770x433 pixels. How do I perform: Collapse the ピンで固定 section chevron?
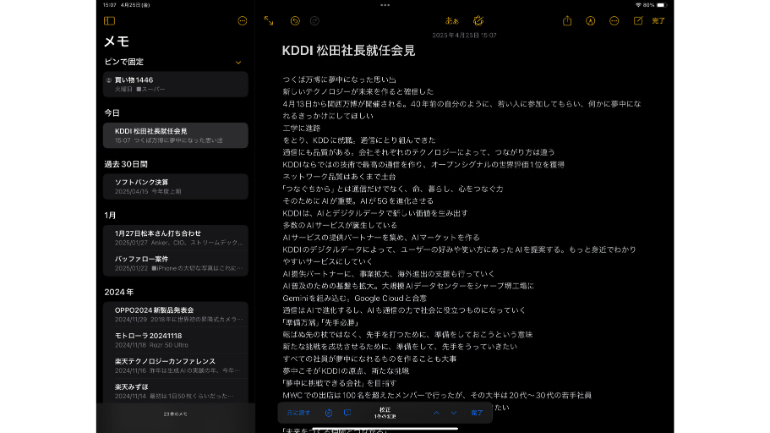[238, 62]
